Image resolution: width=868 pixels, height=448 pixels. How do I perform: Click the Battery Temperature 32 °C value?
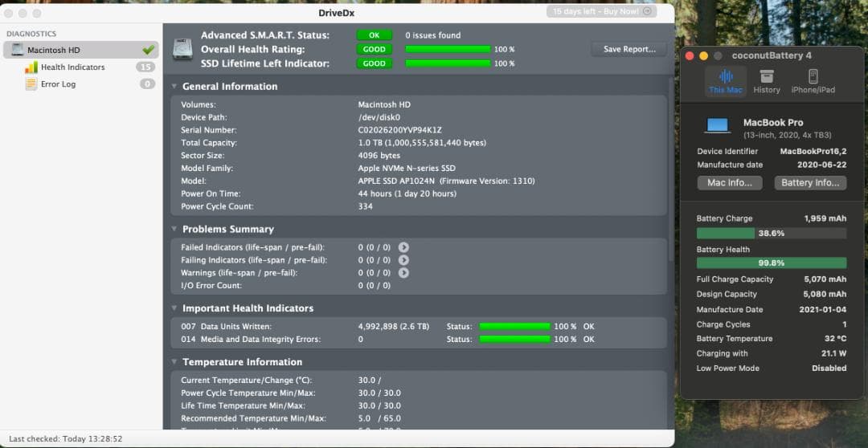point(835,339)
